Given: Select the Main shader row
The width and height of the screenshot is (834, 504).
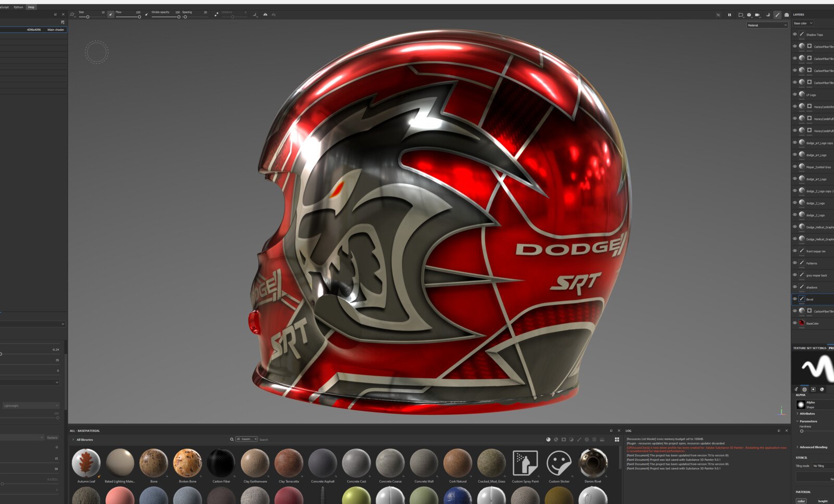Looking at the screenshot, I should (x=33, y=30).
